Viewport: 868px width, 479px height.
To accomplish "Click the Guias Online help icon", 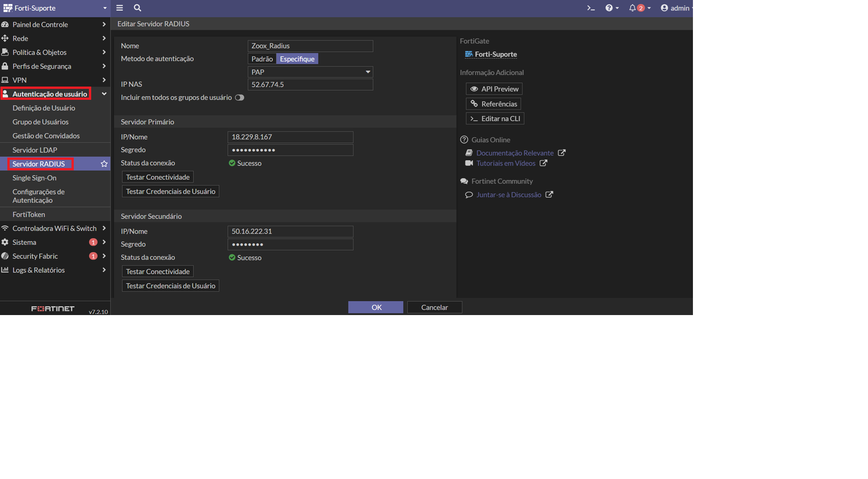I will (464, 140).
